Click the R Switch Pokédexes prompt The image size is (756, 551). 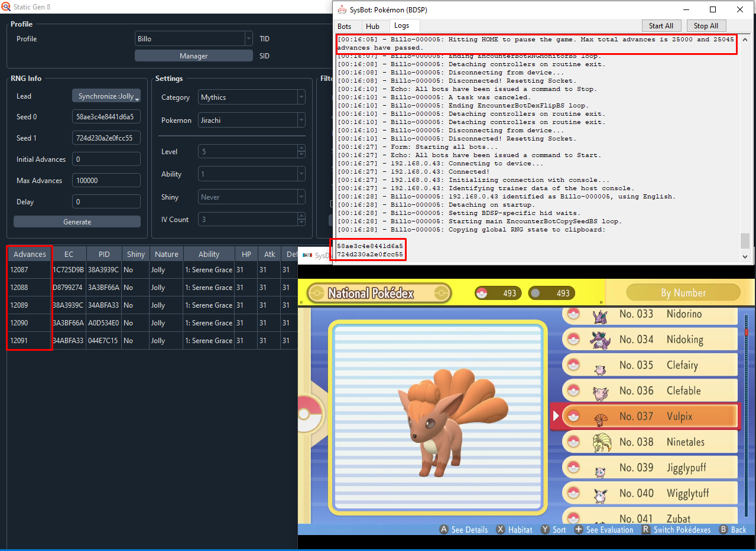click(676, 530)
